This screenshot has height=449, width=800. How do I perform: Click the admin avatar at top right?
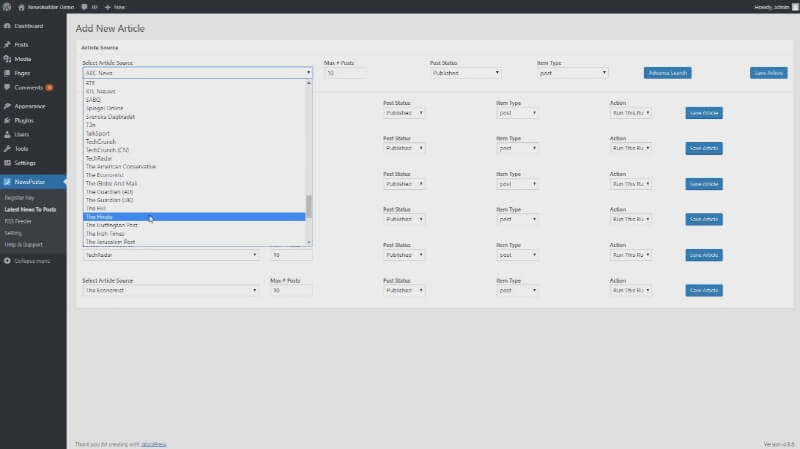coord(795,7)
